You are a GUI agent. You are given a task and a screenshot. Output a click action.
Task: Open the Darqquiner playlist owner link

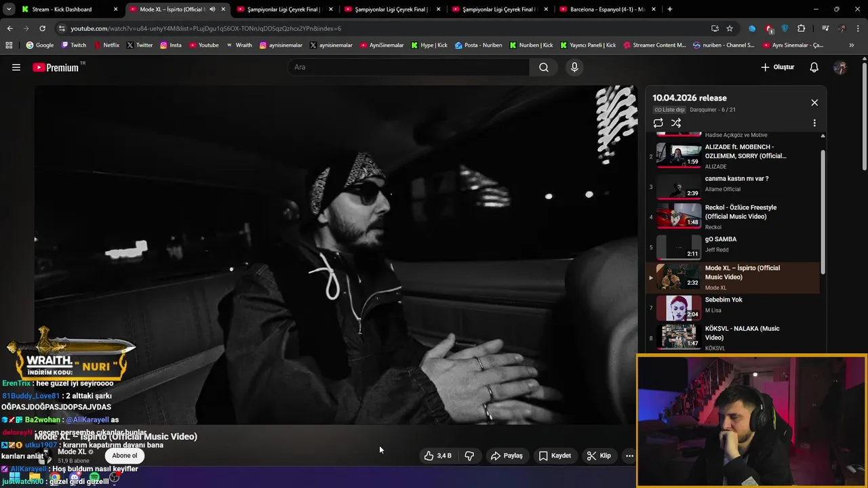(x=703, y=110)
